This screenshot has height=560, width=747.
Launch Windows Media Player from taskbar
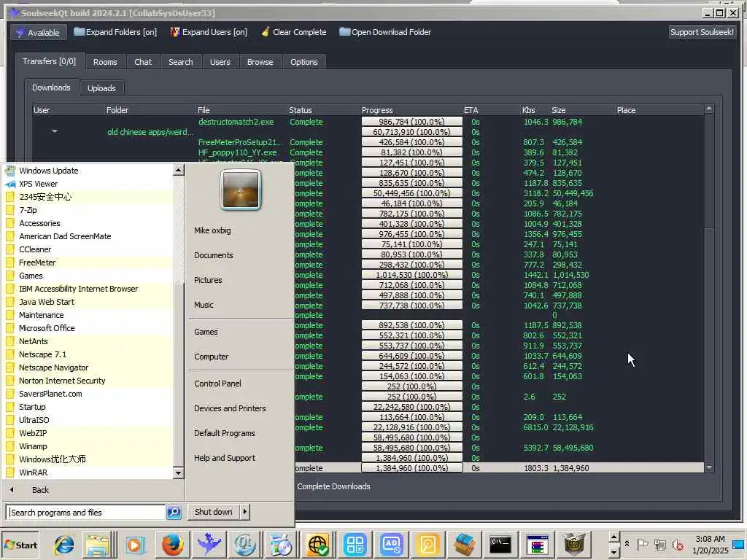coord(134,544)
